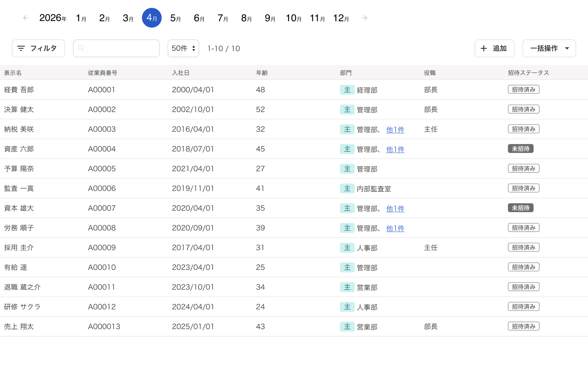Click 未招待 badge for 資産 六郎

click(521, 149)
